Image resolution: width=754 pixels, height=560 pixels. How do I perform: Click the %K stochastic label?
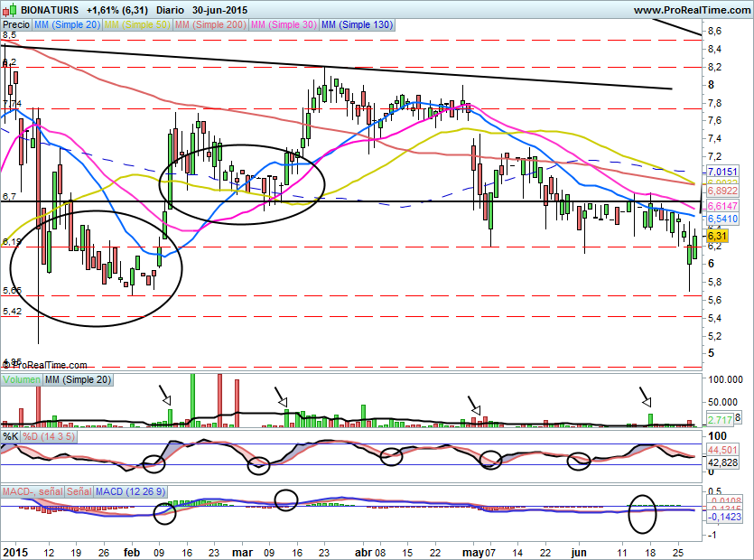coord(11,436)
